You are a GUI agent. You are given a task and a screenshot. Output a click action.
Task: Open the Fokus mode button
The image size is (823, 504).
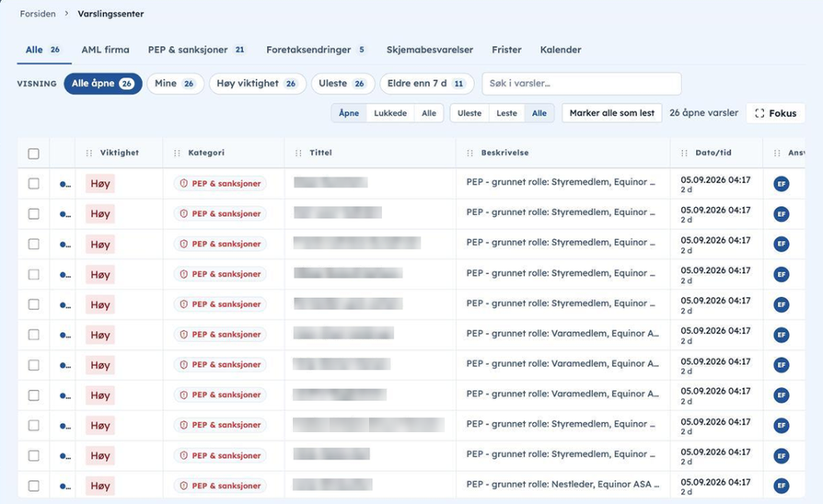click(x=775, y=113)
